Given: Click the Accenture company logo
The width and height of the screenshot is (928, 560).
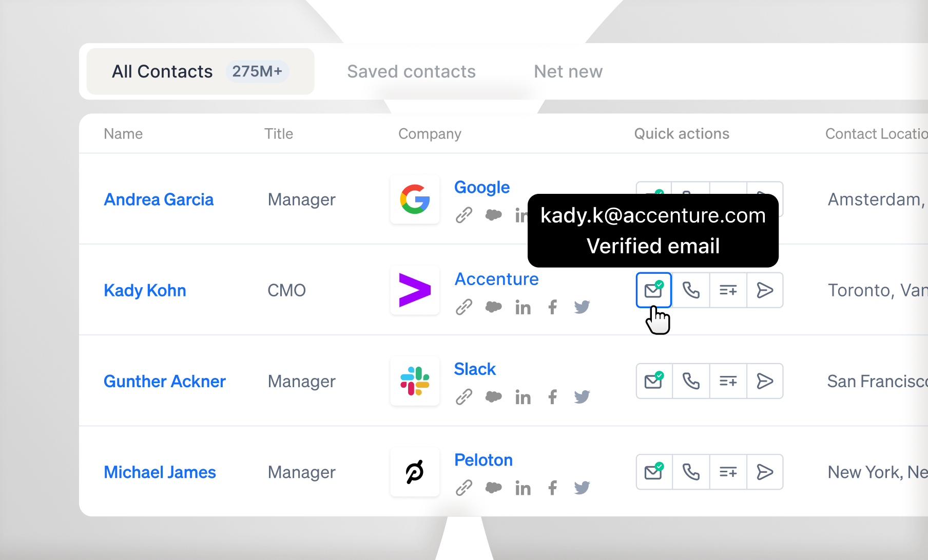Looking at the screenshot, I should [x=415, y=290].
